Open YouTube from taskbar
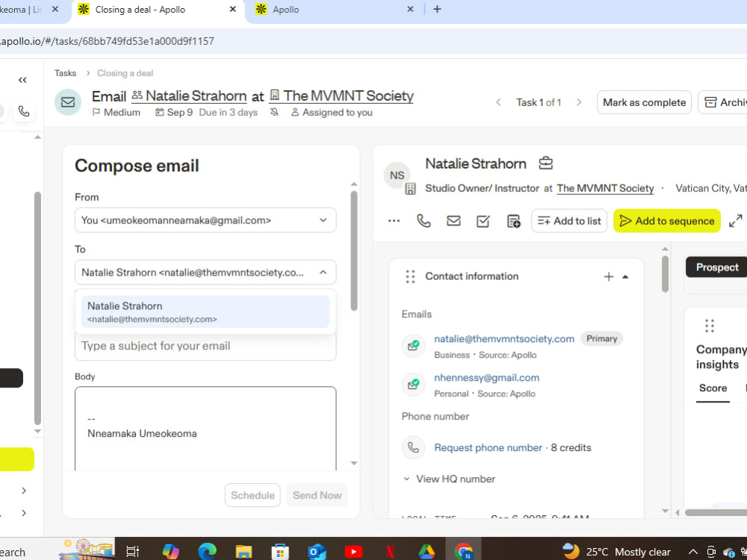The height and width of the screenshot is (560, 747). coord(353,552)
